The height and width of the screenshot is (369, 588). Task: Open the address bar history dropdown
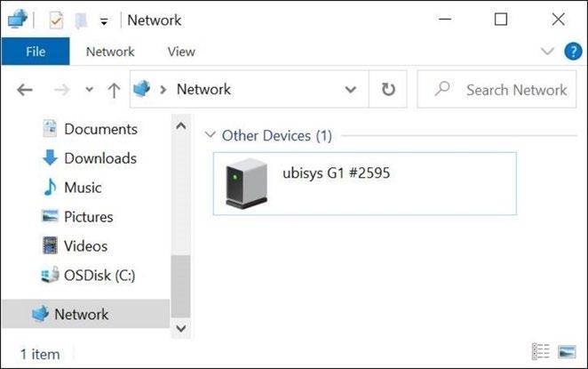[x=350, y=89]
